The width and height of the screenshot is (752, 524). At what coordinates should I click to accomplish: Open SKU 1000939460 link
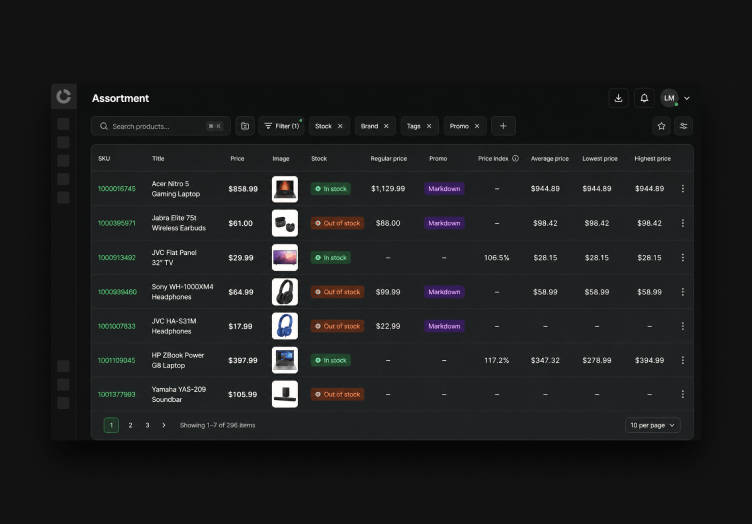coord(117,292)
